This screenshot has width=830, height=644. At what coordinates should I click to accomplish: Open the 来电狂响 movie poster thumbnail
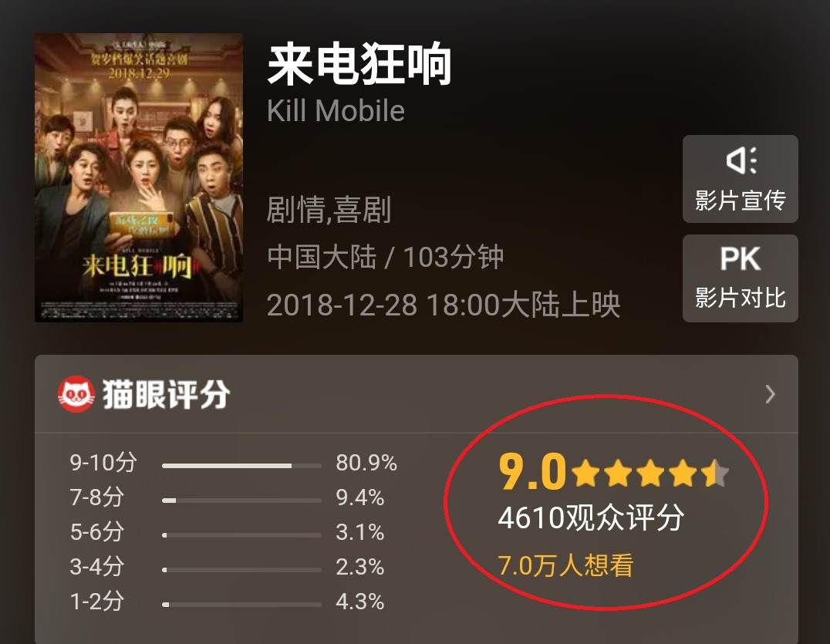[x=139, y=178]
